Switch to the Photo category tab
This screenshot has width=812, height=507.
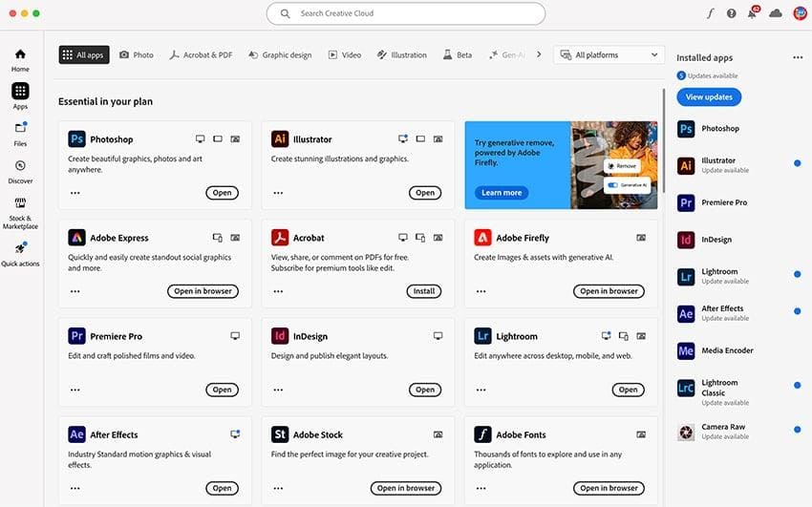pos(137,54)
